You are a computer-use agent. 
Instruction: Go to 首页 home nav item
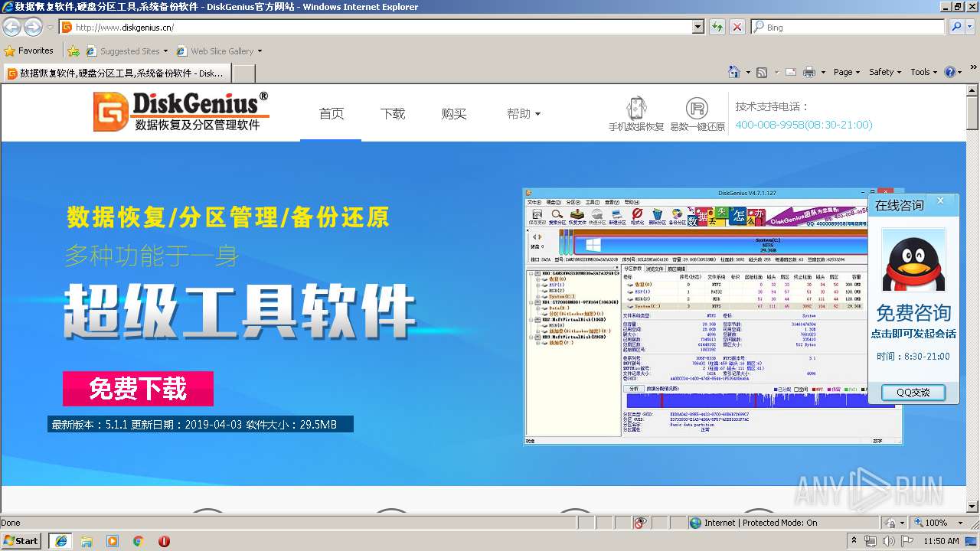coord(332,113)
